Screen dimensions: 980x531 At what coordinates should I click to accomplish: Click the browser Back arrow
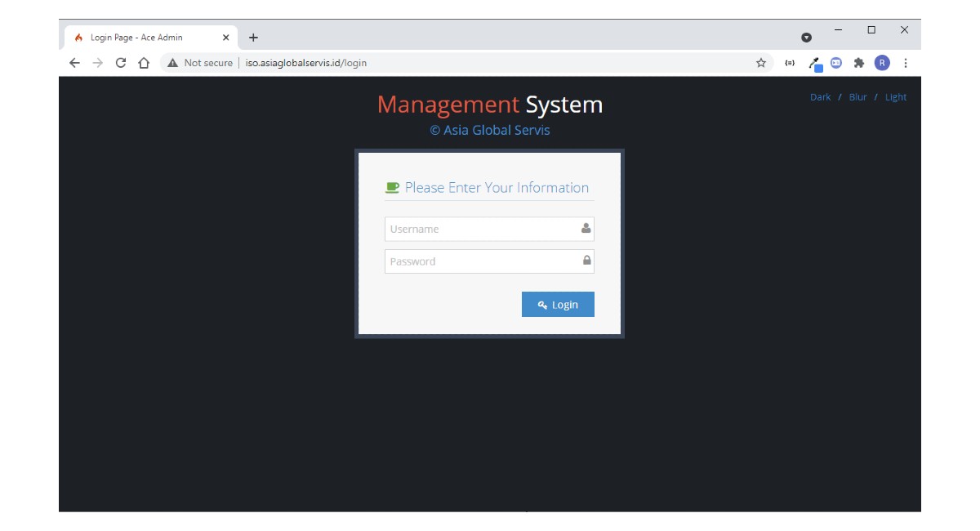coord(74,63)
